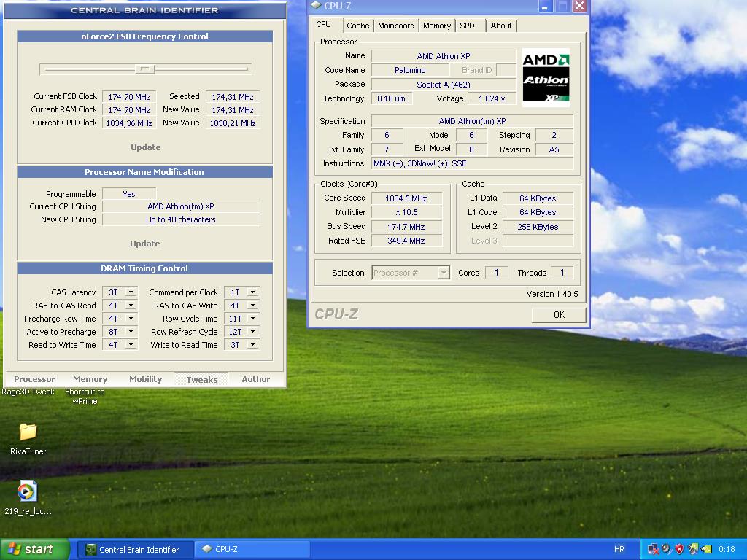This screenshot has height=560, width=747.
Task: Switch to Processor tab in Central Brain Identifier
Action: tap(34, 379)
